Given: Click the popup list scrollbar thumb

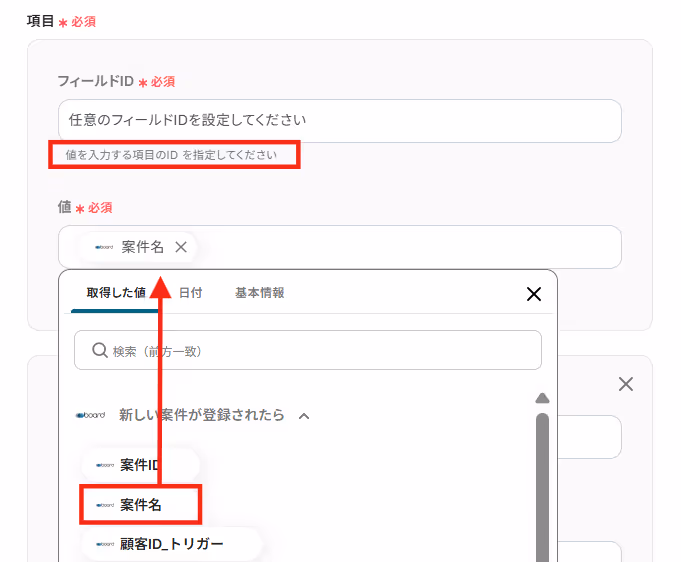Looking at the screenshot, I should pos(542,487).
